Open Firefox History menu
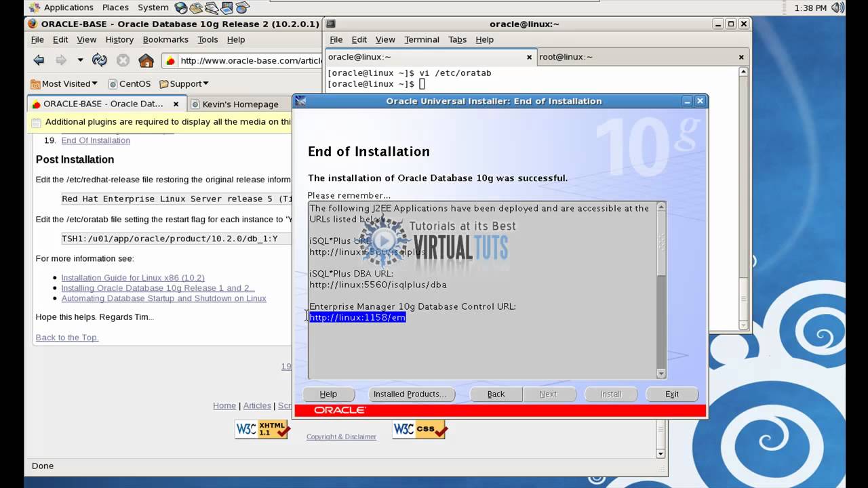The image size is (868, 488). [x=119, y=39]
